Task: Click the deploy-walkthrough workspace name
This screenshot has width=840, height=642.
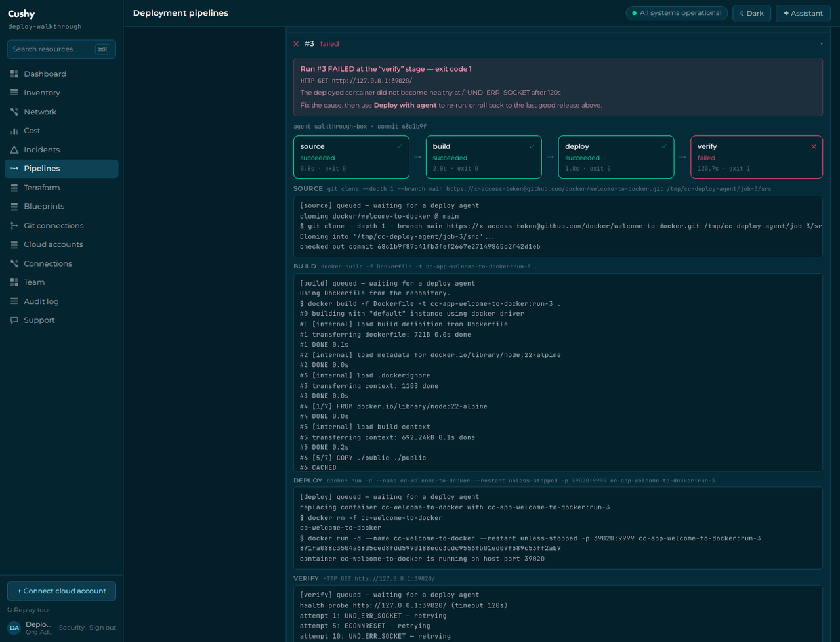Action: [45, 27]
